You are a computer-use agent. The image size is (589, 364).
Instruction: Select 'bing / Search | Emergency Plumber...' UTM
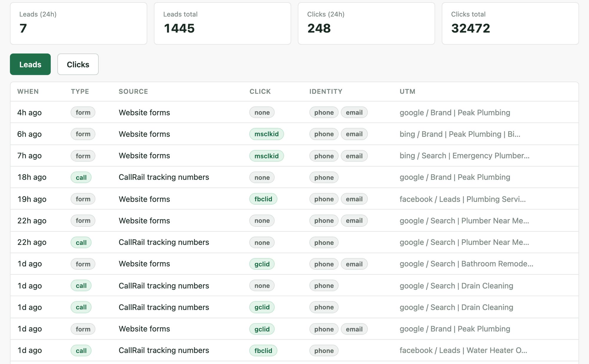464,155
